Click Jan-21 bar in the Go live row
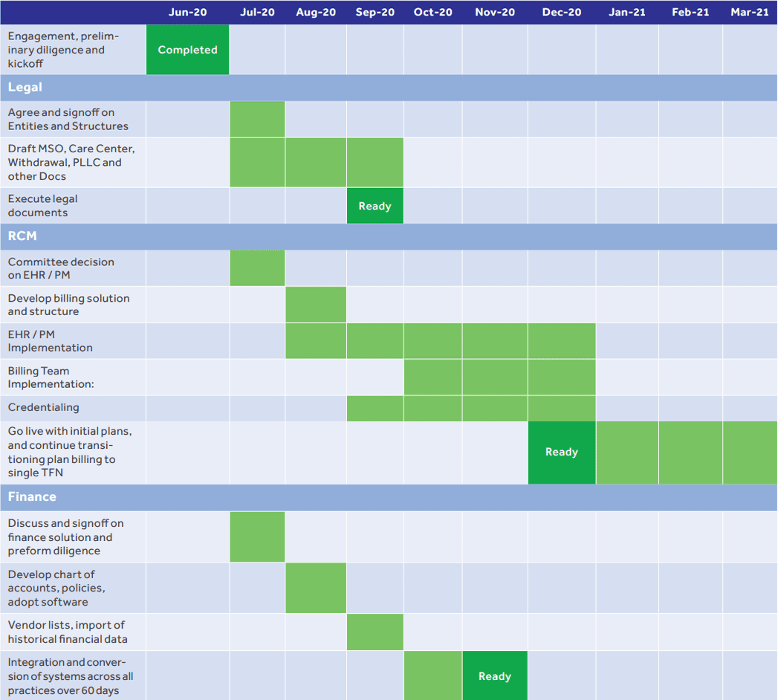778x700 pixels. [x=627, y=453]
